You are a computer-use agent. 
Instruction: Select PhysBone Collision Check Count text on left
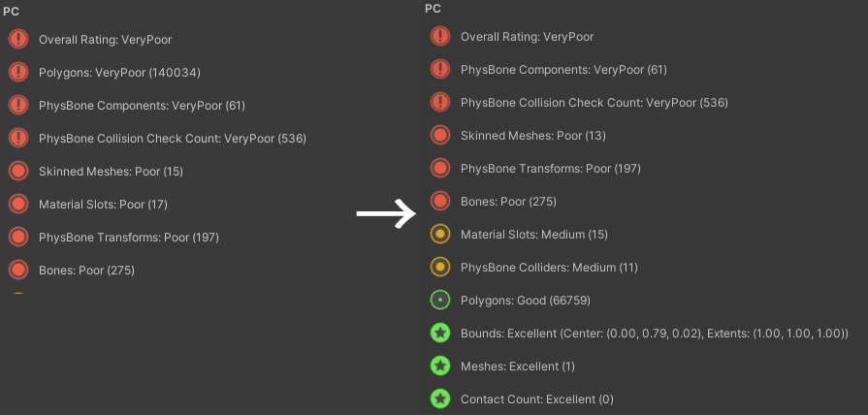point(130,139)
